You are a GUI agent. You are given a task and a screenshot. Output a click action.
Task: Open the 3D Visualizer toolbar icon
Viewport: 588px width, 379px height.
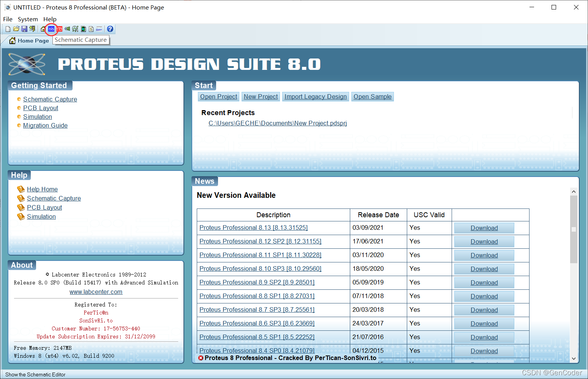pos(67,29)
